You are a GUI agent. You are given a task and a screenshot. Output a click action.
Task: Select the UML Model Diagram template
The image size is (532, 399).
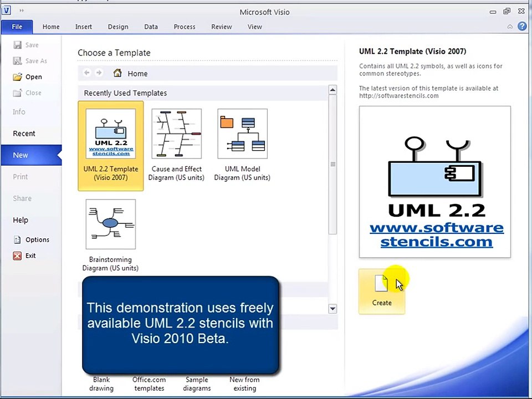(242, 146)
